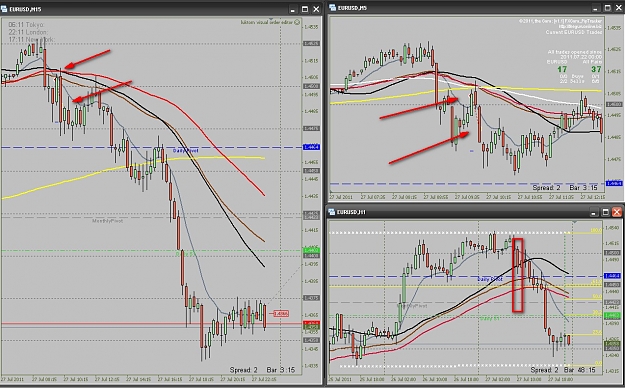Select the chart shift triangle in H1 chart
Screen dimensions: 625x388
[574, 221]
